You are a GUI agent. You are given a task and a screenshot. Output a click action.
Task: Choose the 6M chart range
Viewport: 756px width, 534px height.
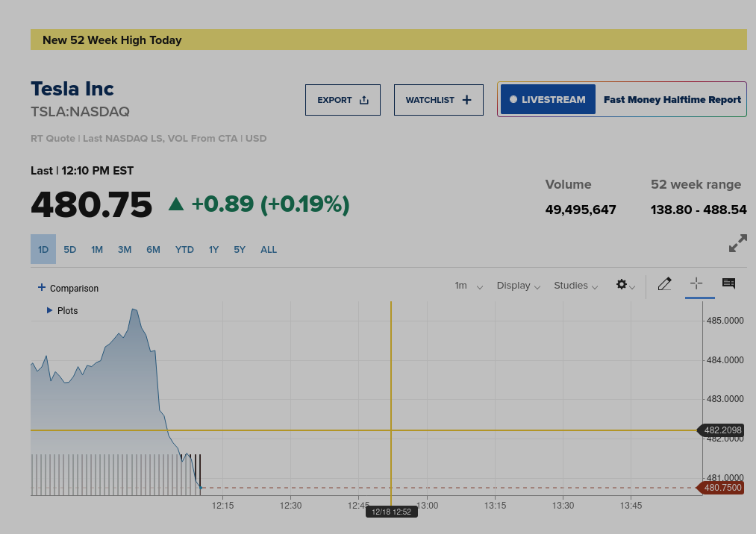coord(153,249)
